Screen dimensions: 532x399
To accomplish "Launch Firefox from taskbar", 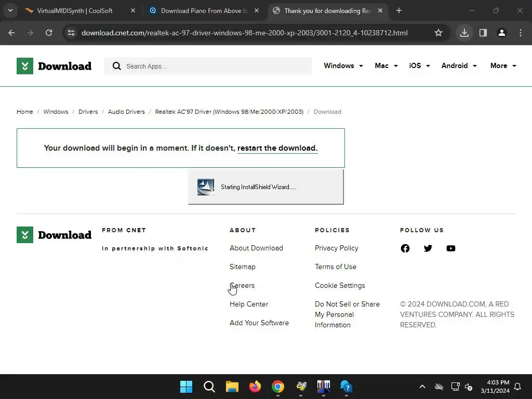I will (255, 387).
